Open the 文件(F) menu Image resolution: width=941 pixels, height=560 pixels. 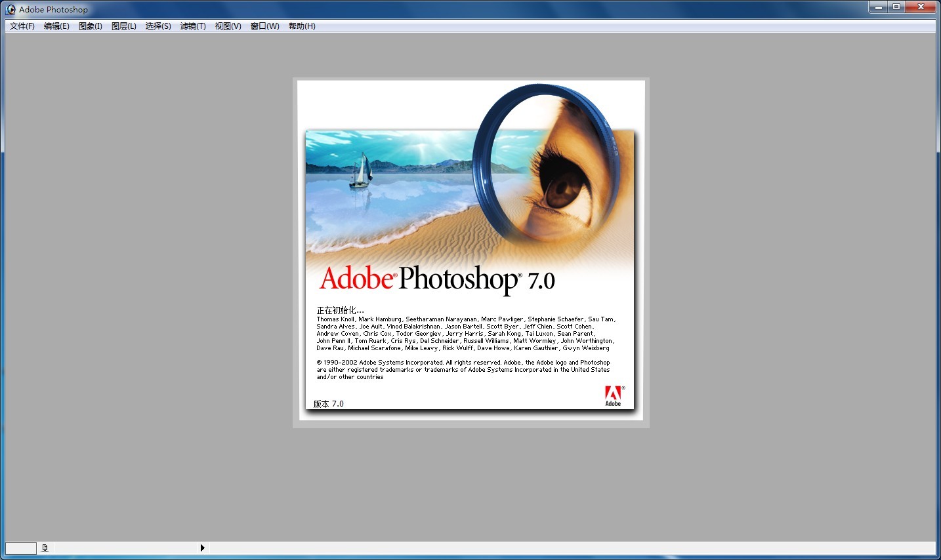click(22, 26)
